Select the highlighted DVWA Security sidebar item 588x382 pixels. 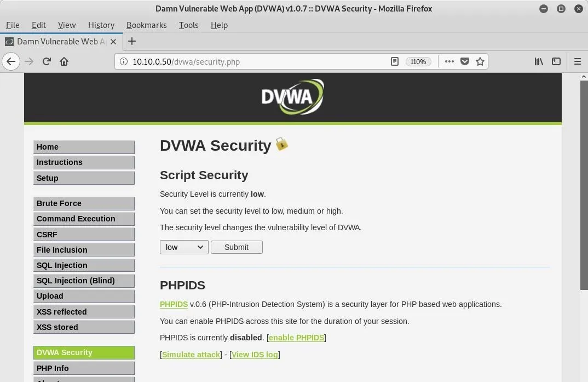point(84,353)
